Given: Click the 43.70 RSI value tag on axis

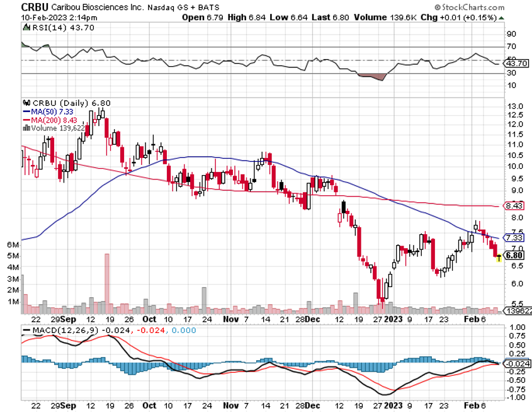Looking at the screenshot, I should click(x=517, y=64).
